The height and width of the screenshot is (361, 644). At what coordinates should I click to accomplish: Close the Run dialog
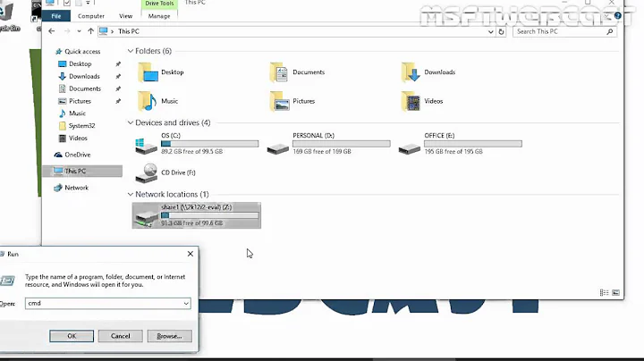pos(191,254)
